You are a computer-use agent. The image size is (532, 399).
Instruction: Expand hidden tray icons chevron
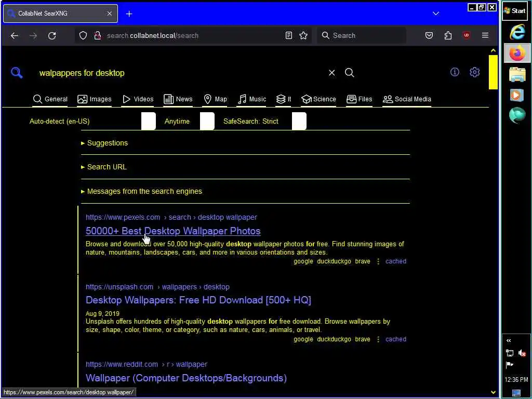point(509,340)
